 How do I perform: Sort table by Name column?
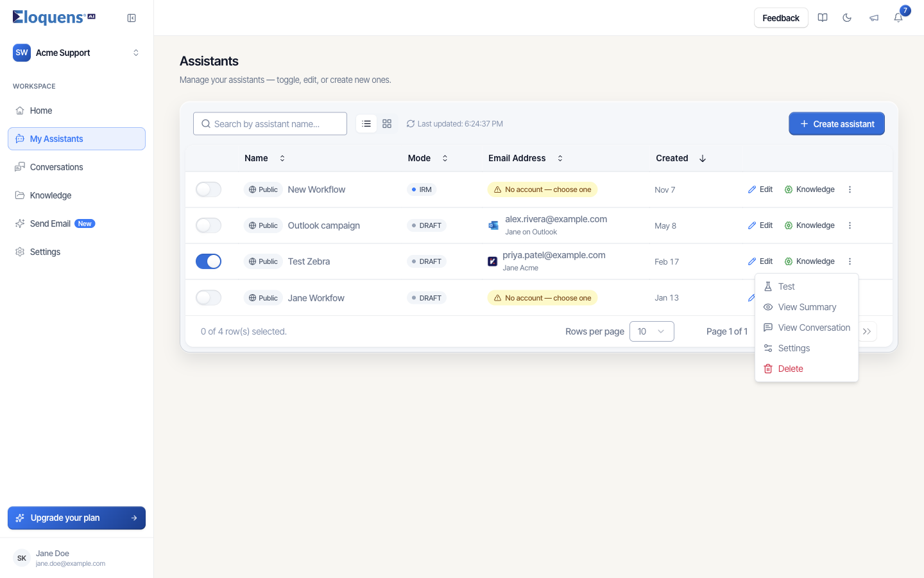(x=264, y=158)
